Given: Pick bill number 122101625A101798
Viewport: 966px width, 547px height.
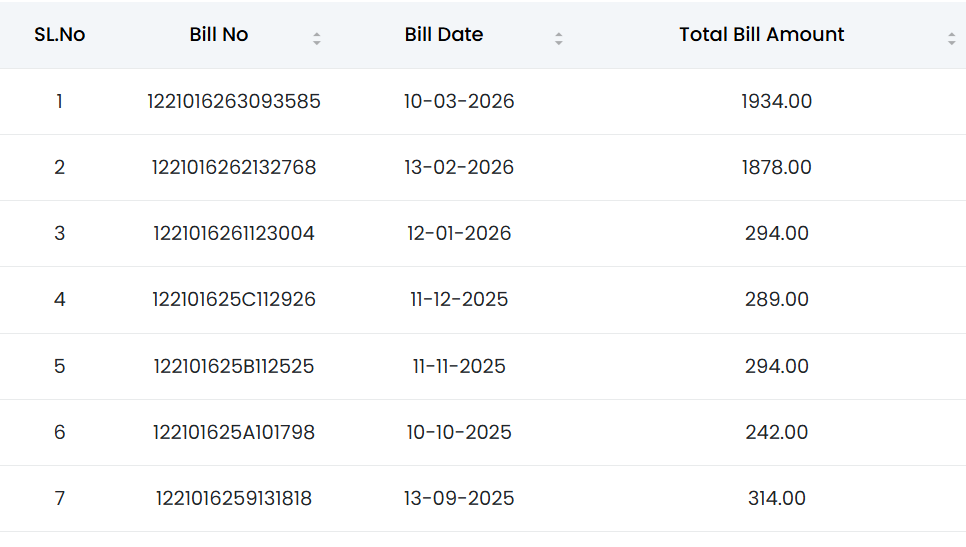Looking at the screenshot, I should (234, 432).
